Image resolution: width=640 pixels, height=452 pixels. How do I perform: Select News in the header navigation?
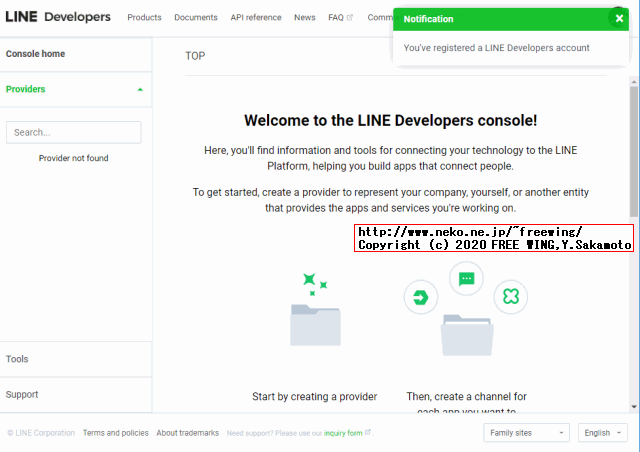pyautogui.click(x=304, y=18)
